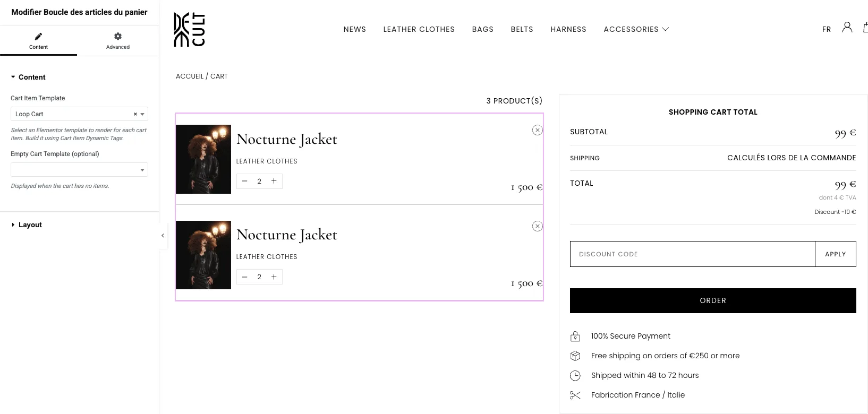Open the Cart Item Template dropdown
Viewport: 868px width, 414px height.
coord(79,114)
